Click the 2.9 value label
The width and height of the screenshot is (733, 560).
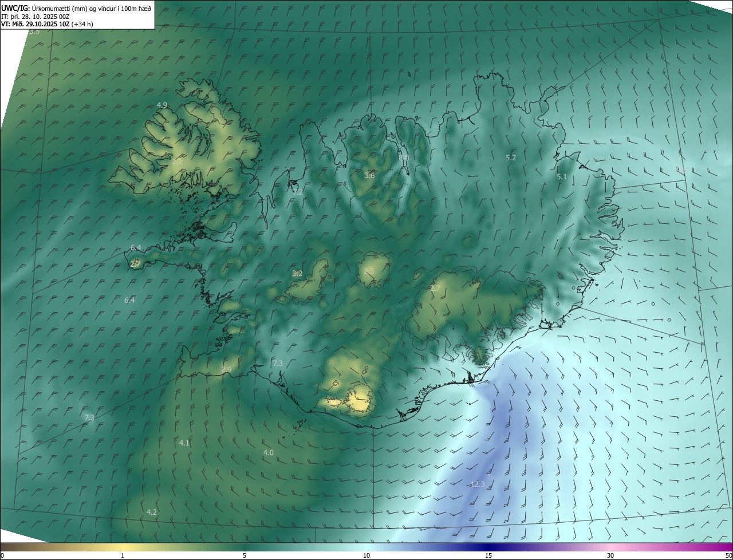(x=226, y=370)
